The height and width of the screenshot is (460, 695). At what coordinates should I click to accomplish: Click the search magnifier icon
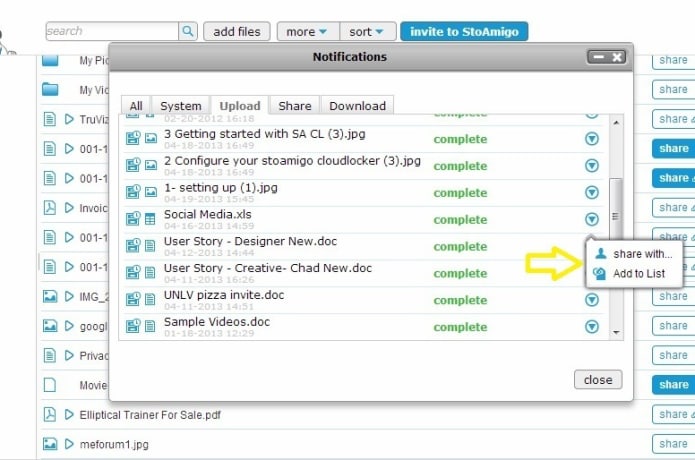click(x=188, y=31)
